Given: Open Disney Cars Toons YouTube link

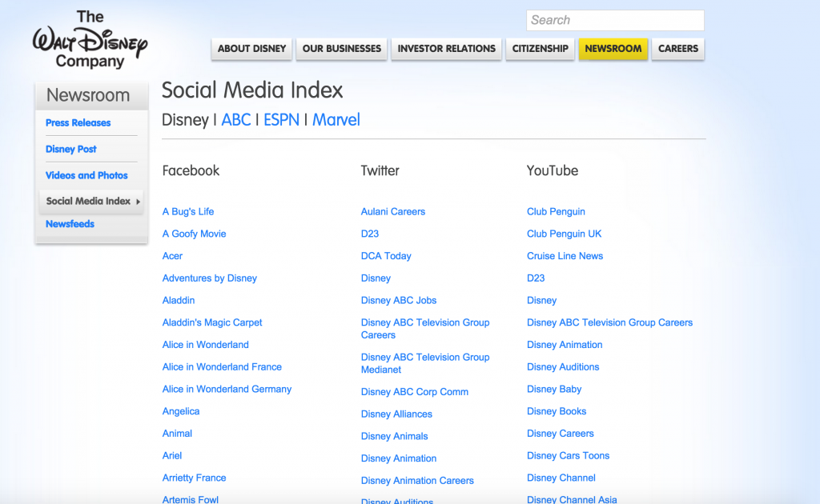Looking at the screenshot, I should (568, 456).
